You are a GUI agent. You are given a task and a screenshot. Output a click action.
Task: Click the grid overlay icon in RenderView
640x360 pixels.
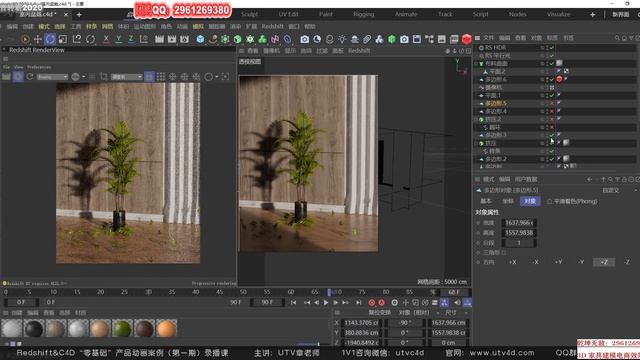click(161, 77)
